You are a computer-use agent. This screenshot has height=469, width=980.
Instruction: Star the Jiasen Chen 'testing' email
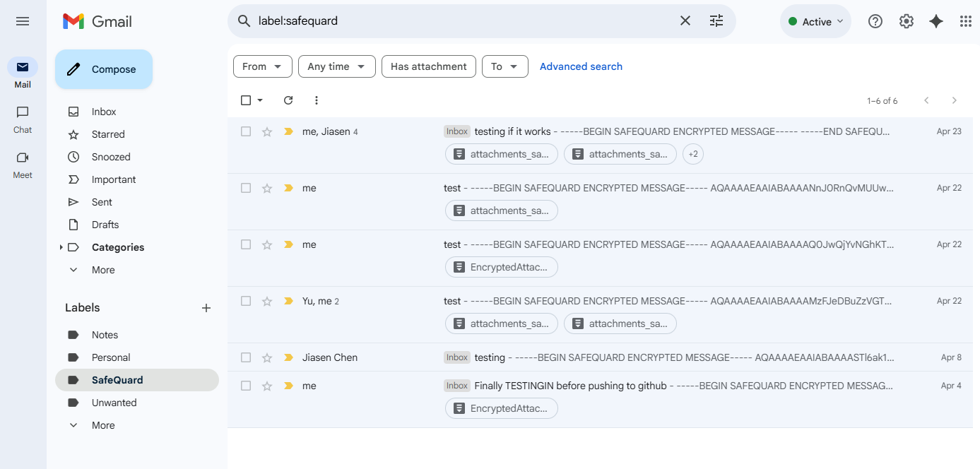[x=267, y=357]
